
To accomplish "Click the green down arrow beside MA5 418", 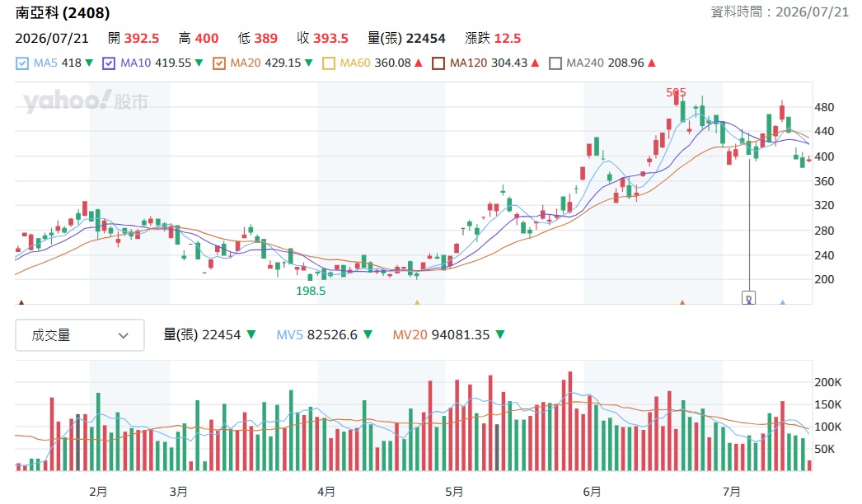I will point(89,63).
